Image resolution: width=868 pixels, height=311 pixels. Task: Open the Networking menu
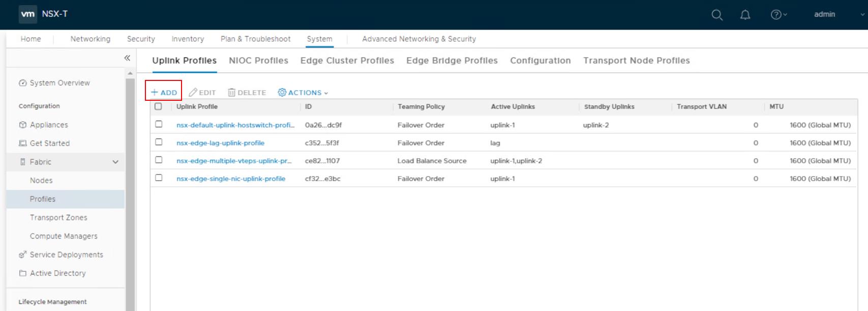90,39
